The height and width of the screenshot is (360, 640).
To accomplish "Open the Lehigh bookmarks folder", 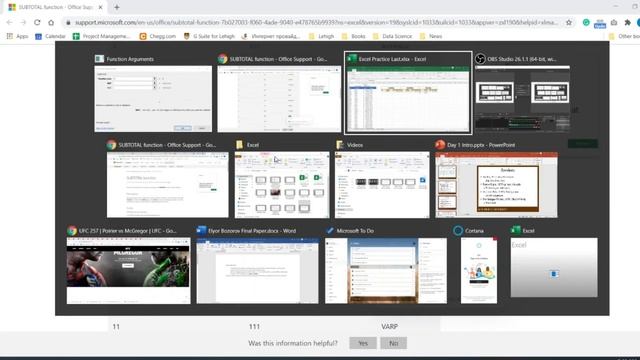I will (x=321, y=36).
